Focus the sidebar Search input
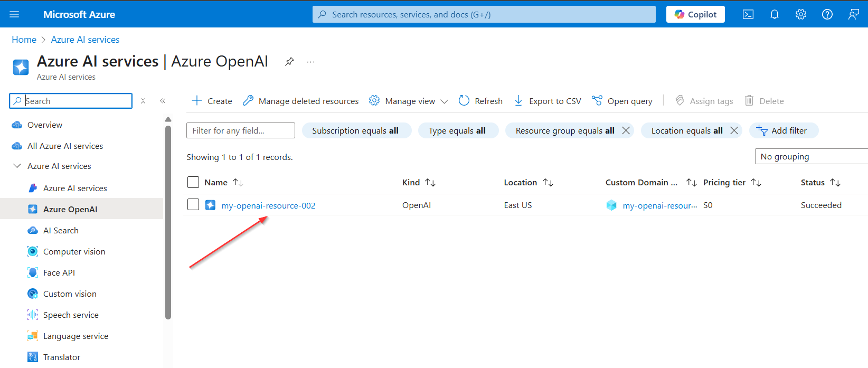 pyautogui.click(x=71, y=101)
